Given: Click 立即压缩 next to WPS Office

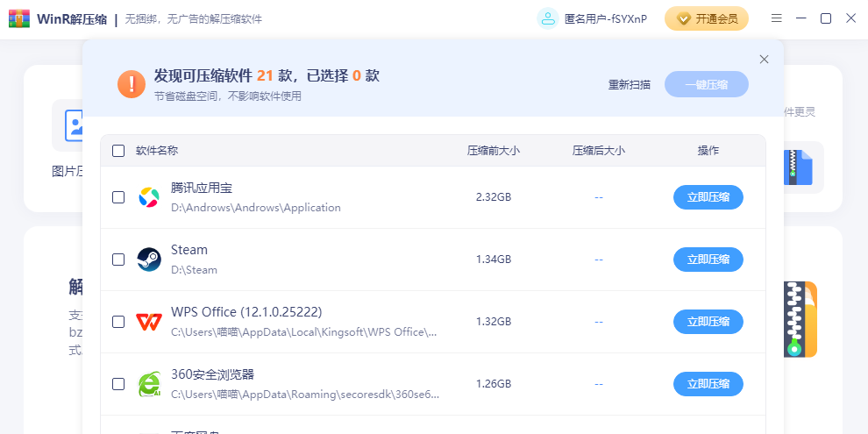Looking at the screenshot, I should (708, 322).
